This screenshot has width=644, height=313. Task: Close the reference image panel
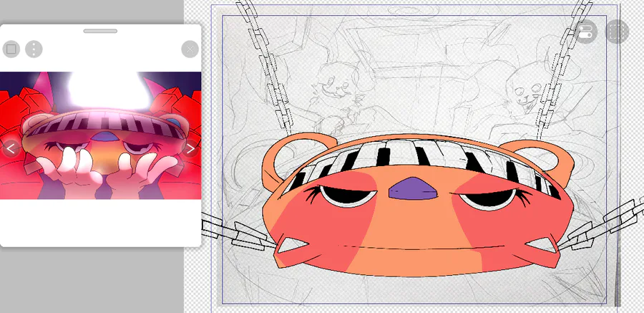tap(190, 49)
